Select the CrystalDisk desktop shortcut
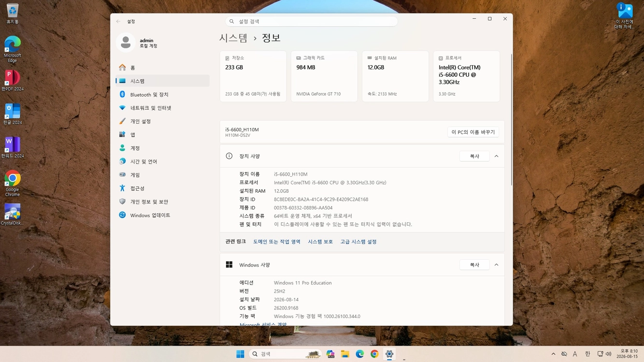Image resolution: width=644 pixels, height=362 pixels. coord(13,215)
